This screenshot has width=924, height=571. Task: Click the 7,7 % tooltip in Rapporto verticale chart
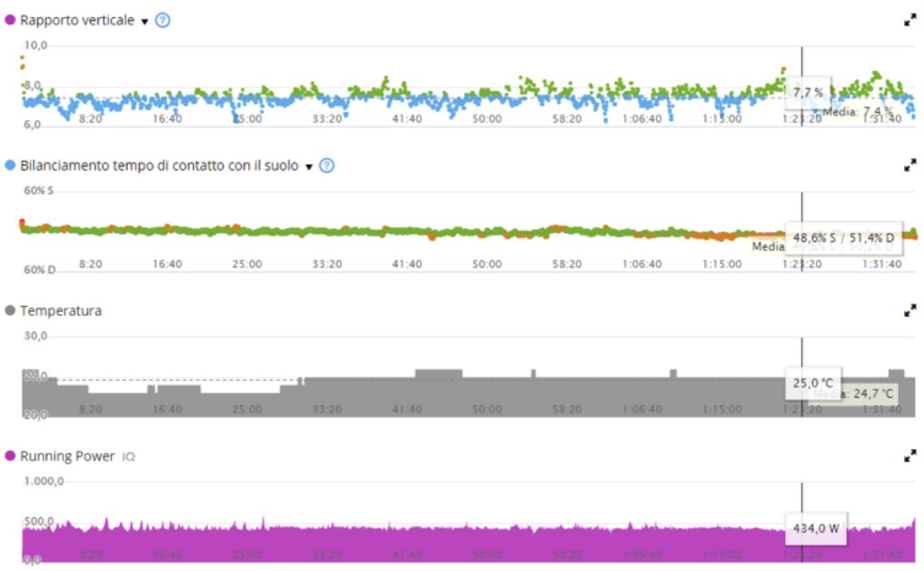[808, 93]
